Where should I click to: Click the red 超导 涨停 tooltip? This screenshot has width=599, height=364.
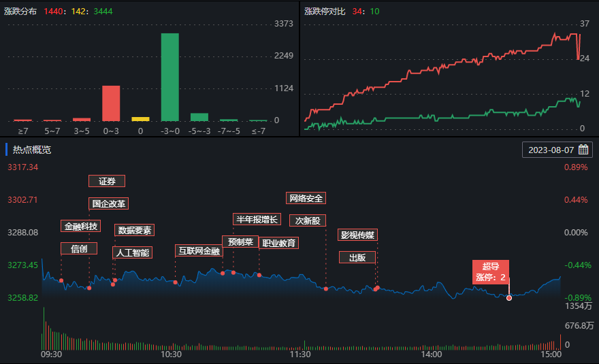click(x=491, y=271)
